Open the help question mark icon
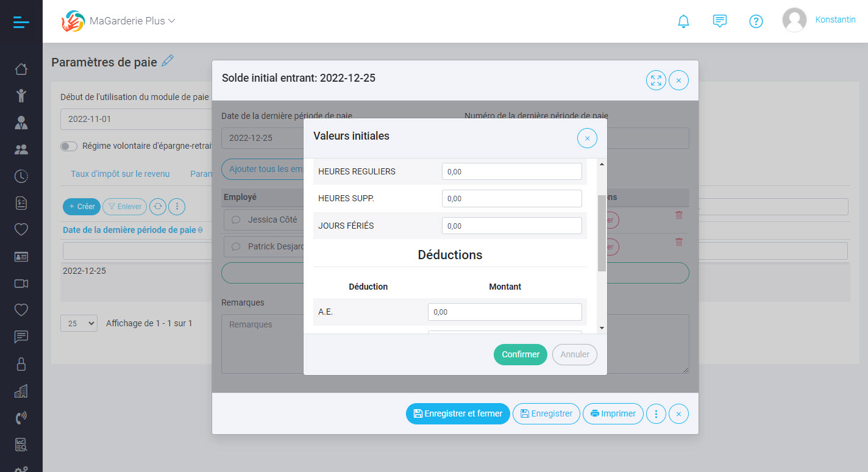868x472 pixels. (756, 21)
